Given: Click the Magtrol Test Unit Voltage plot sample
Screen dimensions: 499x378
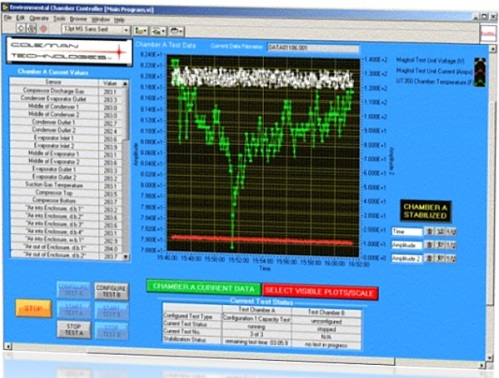Looking at the screenshot, I should pos(480,62).
